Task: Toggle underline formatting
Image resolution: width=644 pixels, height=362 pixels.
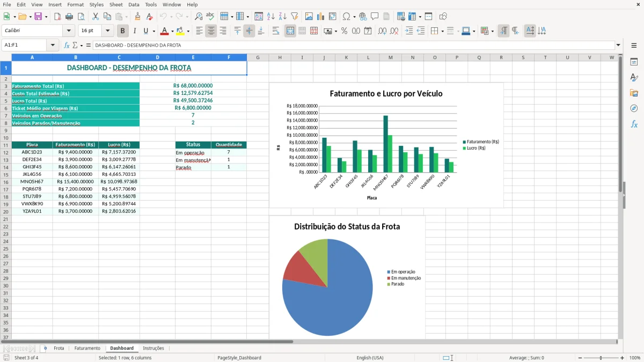Action: click(x=146, y=31)
